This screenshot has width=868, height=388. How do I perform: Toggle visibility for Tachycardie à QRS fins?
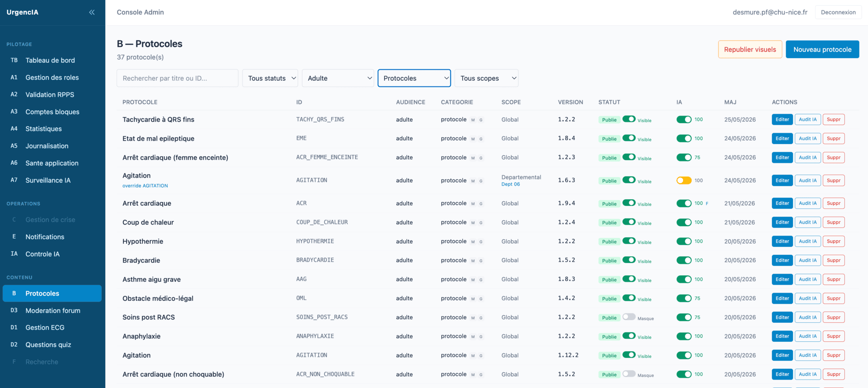(x=629, y=119)
